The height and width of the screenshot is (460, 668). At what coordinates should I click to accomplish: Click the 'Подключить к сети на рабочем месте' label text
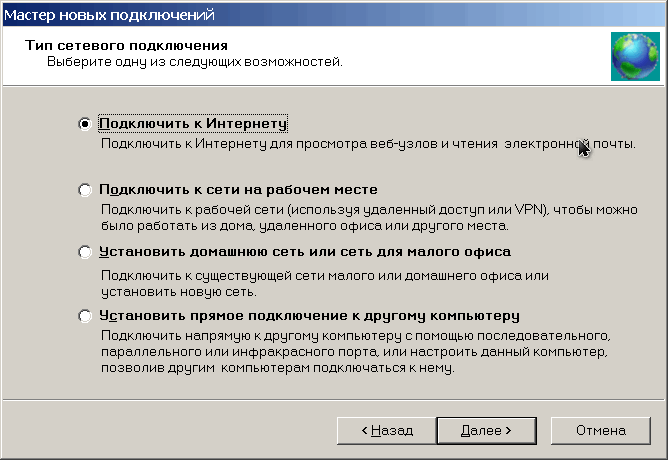coord(239,190)
